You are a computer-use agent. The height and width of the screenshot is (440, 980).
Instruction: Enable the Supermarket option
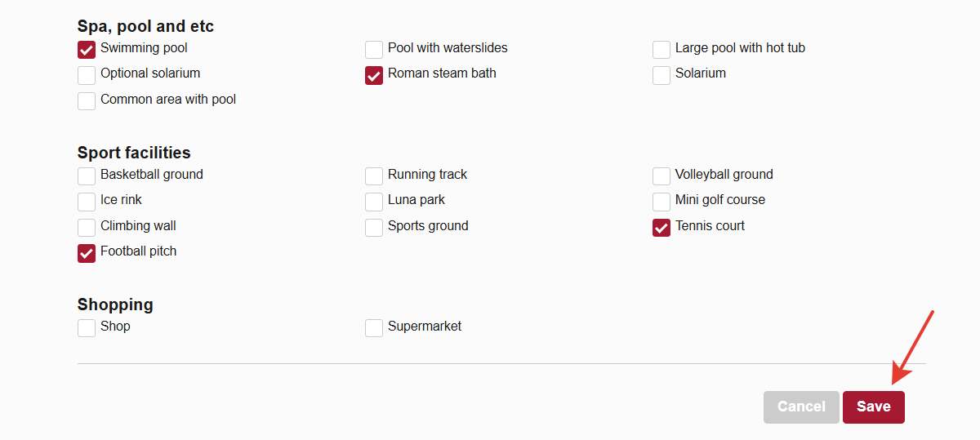[x=374, y=328]
